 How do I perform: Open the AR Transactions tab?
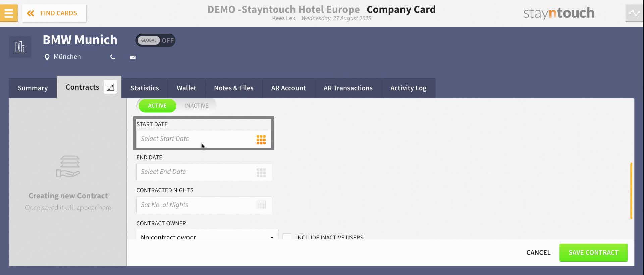348,88
